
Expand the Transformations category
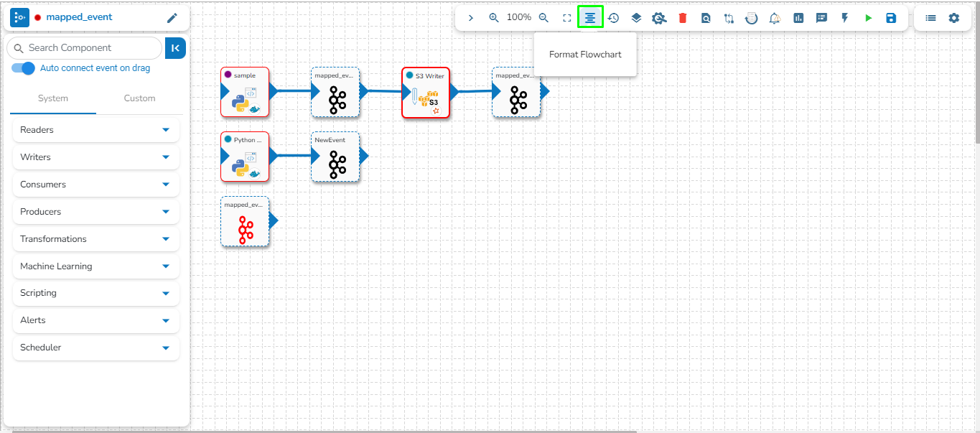tap(96, 239)
